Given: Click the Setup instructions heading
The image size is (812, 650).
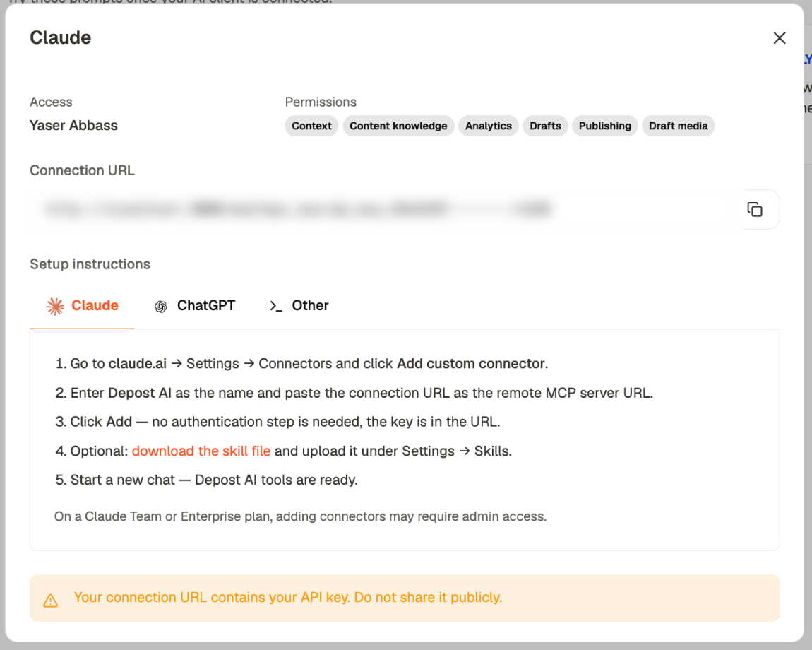Looking at the screenshot, I should (90, 264).
